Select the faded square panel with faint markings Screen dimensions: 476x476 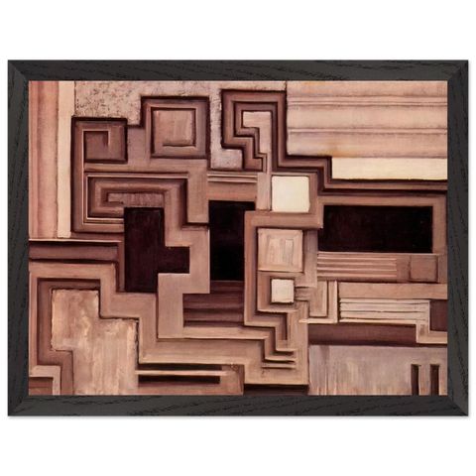[x=280, y=250]
